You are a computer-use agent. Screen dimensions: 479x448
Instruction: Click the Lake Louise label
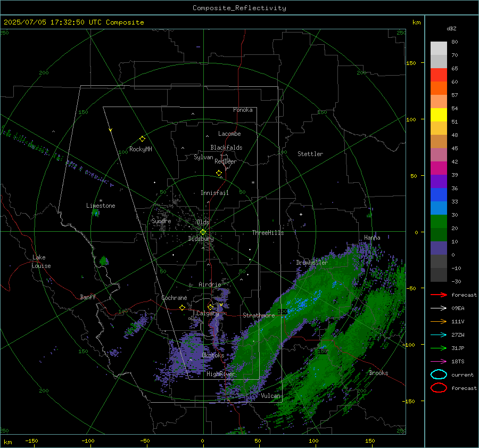41,262
